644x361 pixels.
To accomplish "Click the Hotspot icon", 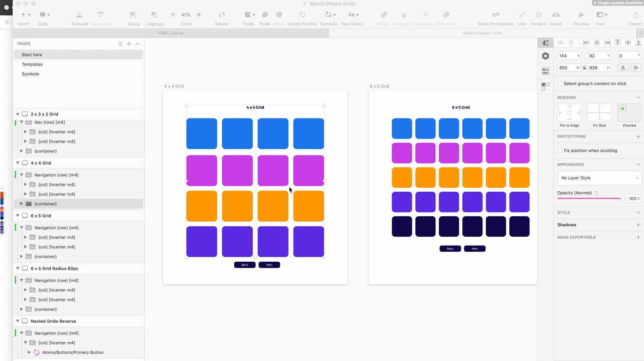I will pyautogui.click(x=538, y=15).
